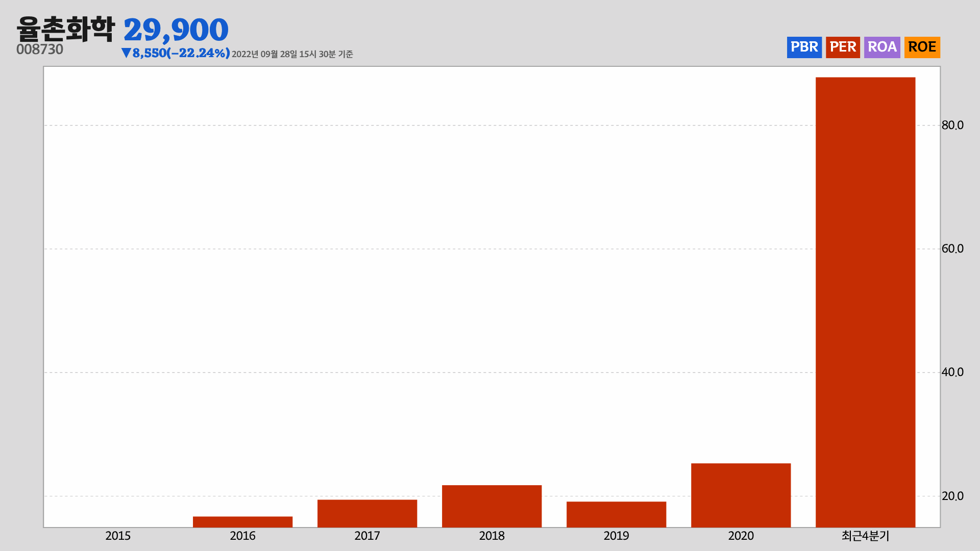
Task: Click the 60.0 y-axis label
Action: [952, 248]
